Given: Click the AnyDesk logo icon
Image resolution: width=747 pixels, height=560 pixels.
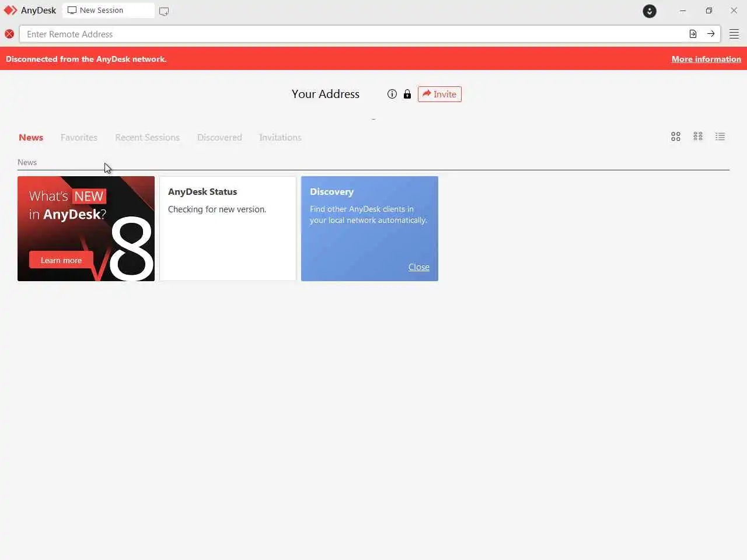Looking at the screenshot, I should [x=11, y=10].
